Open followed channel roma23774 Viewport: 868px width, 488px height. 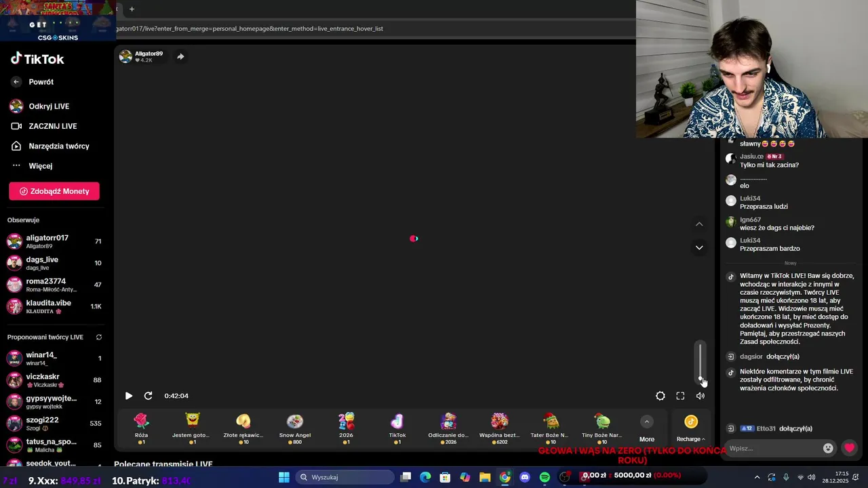pos(54,285)
